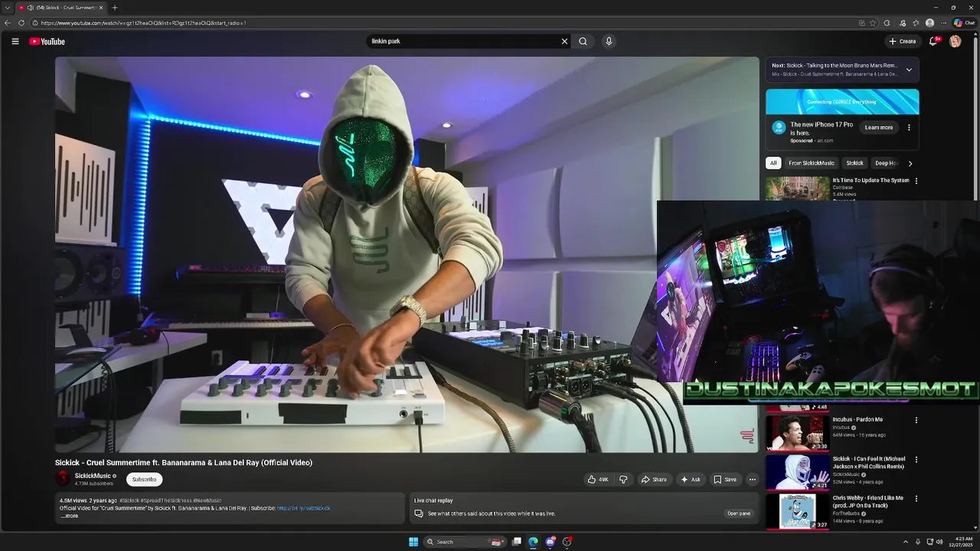Open sponsored ad options menu

point(909,128)
